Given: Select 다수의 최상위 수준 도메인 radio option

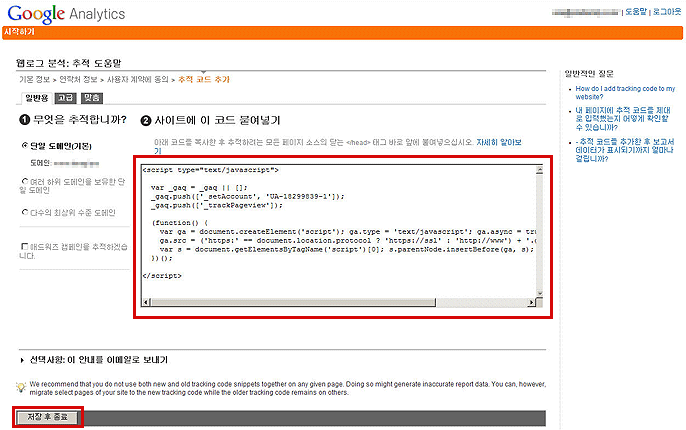Looking at the screenshot, I should [x=24, y=212].
